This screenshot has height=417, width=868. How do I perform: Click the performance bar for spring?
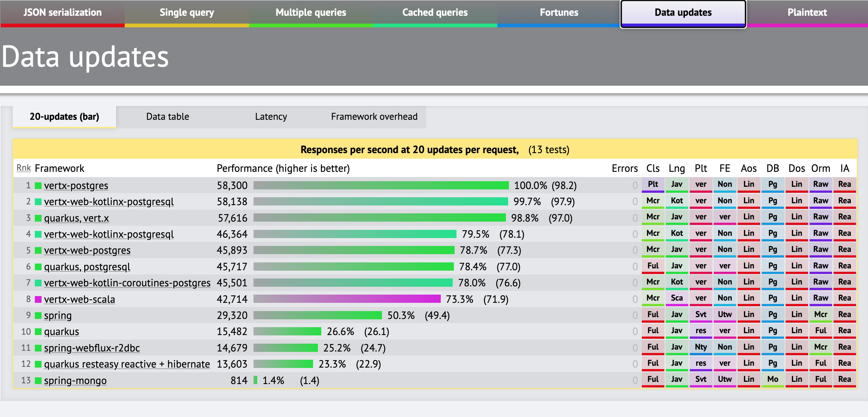coord(318,315)
